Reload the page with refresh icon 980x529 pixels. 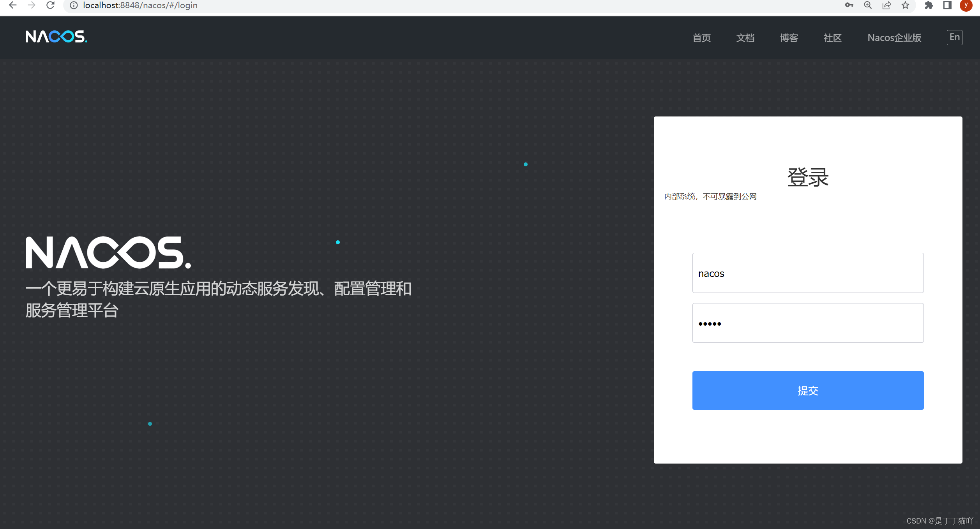[50, 5]
